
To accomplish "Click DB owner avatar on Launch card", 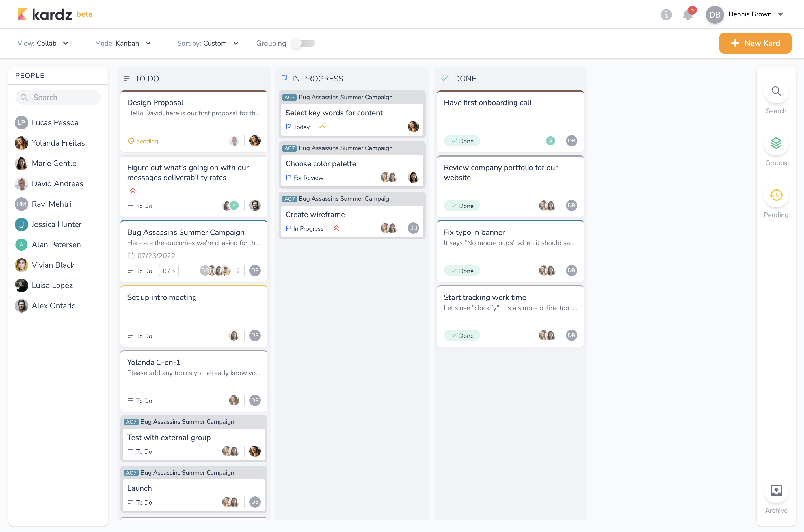I will pos(255,502).
